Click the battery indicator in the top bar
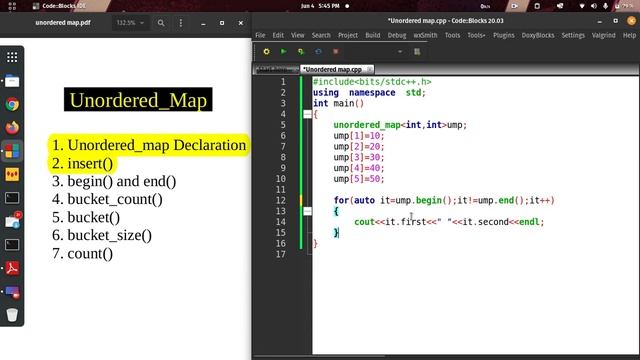This screenshot has height=360, width=640. 624,6
